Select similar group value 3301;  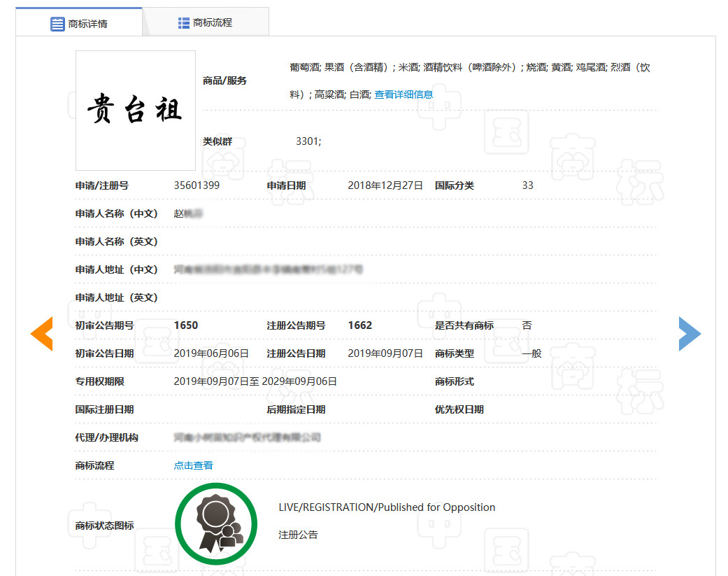[x=308, y=141]
